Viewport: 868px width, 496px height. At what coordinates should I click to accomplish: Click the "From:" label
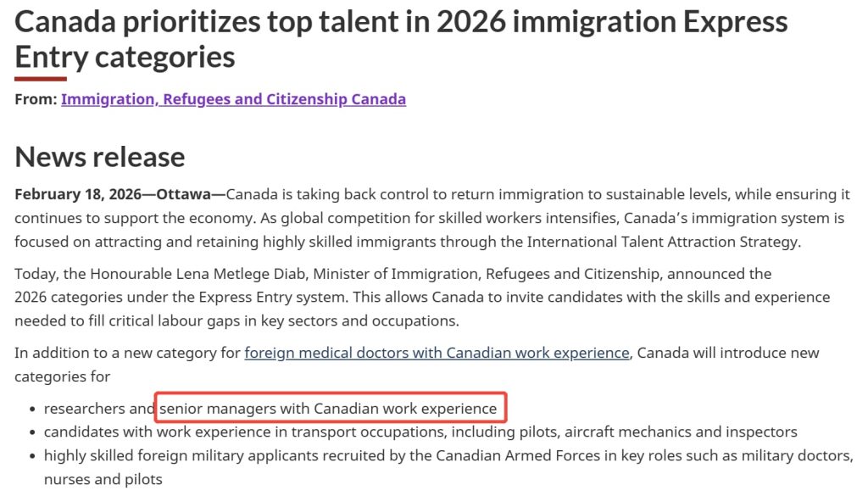point(36,99)
